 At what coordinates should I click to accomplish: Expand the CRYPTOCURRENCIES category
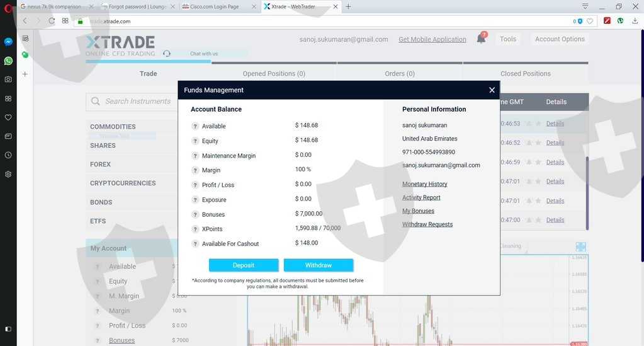pos(123,183)
